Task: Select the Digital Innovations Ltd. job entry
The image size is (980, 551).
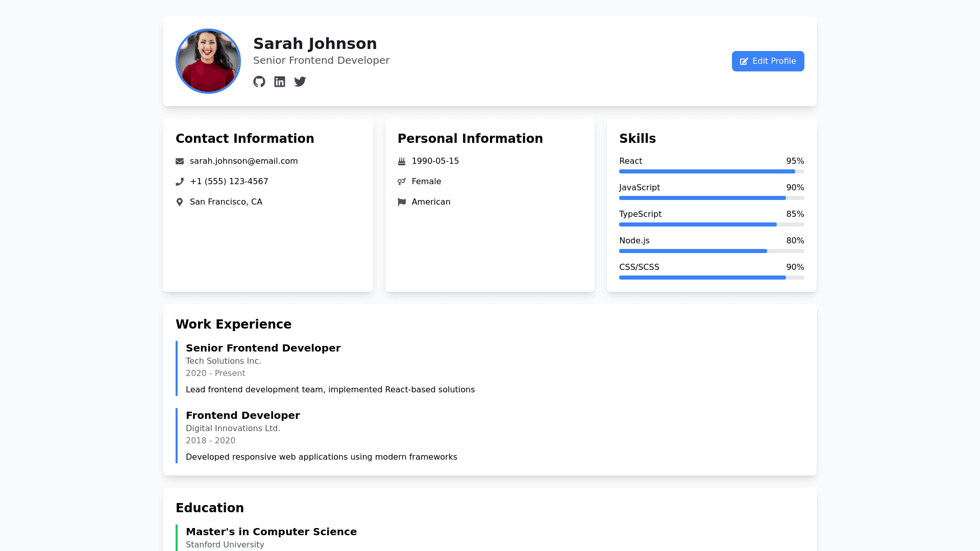Action: pyautogui.click(x=233, y=429)
